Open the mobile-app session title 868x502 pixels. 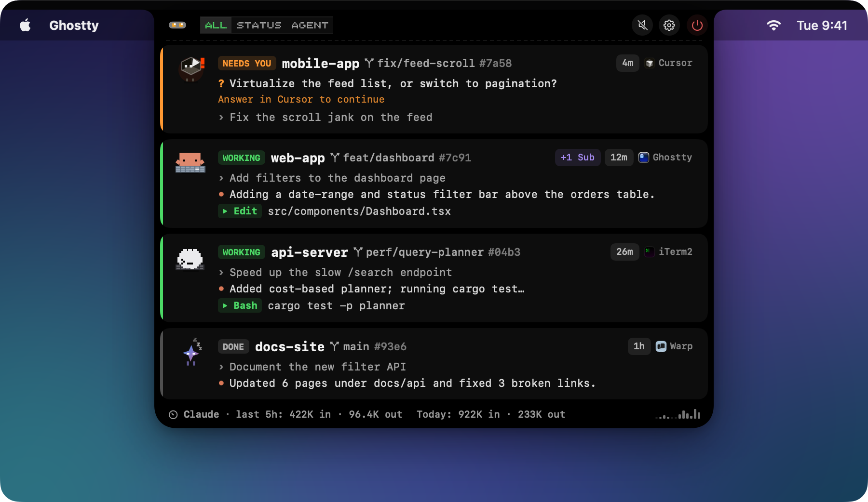point(320,63)
